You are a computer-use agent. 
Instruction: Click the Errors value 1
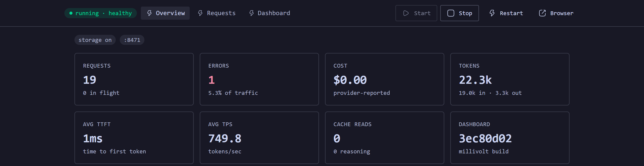tap(212, 80)
